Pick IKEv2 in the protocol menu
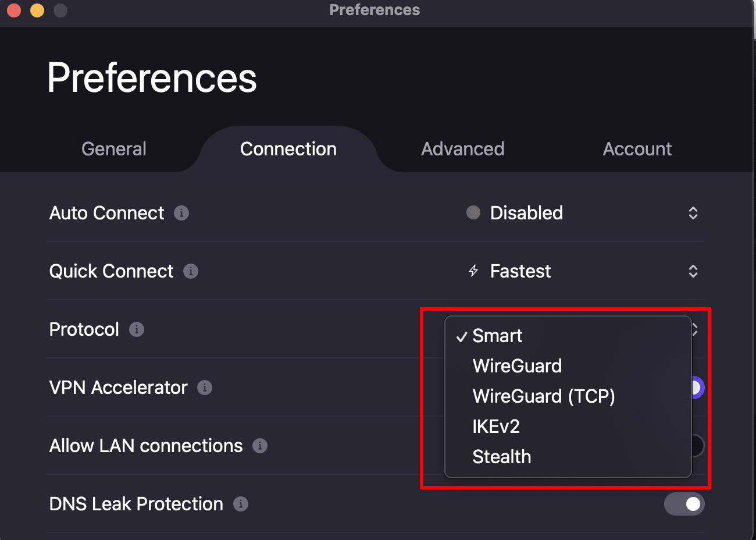Viewport: 756px width, 540px height. 496,427
